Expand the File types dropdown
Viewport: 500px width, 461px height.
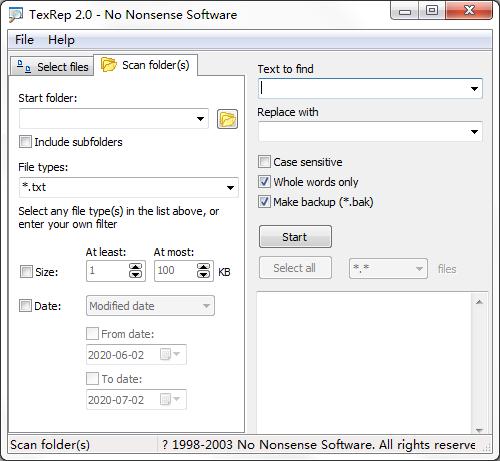(x=230, y=187)
